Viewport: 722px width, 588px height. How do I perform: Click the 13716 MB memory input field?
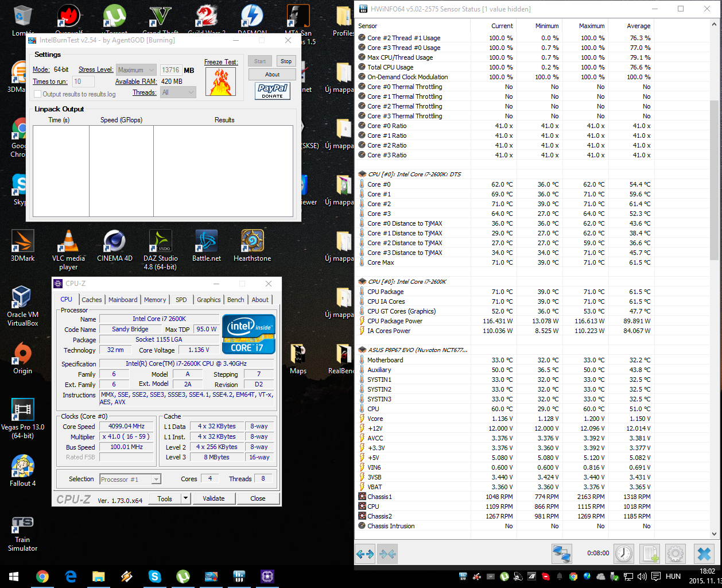(170, 70)
